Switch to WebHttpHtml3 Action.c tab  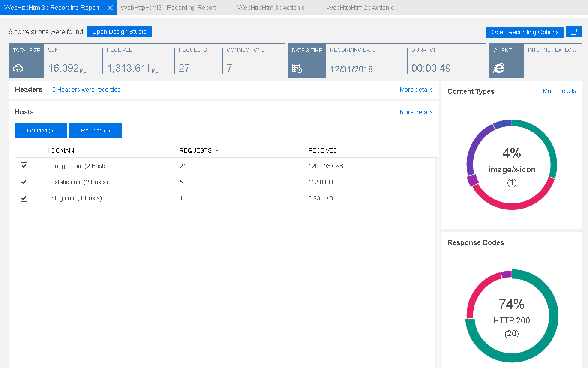click(271, 8)
